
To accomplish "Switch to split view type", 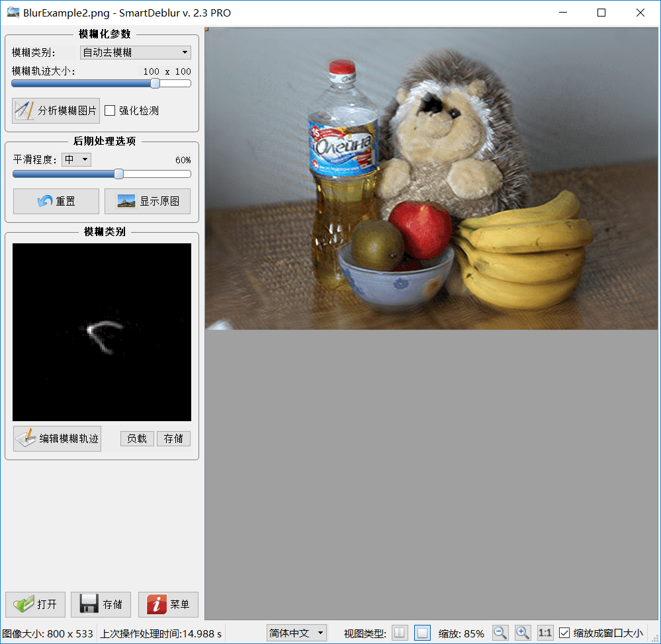I will tap(400, 633).
